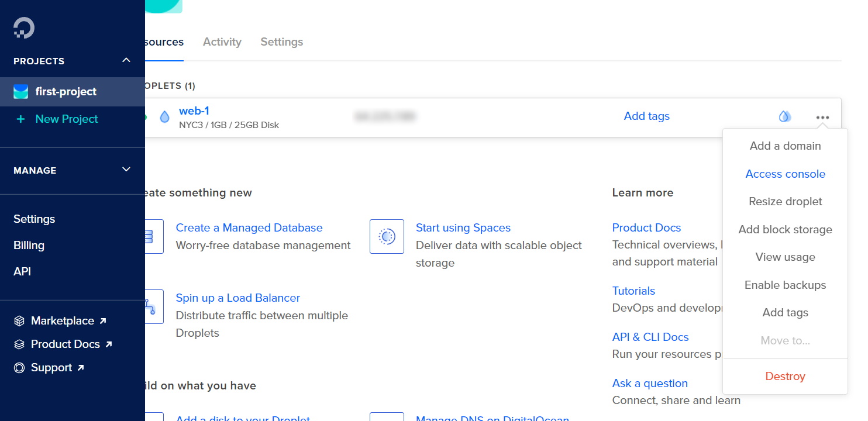Select Resize droplet in menu
The width and height of the screenshot is (868, 421).
click(x=785, y=201)
